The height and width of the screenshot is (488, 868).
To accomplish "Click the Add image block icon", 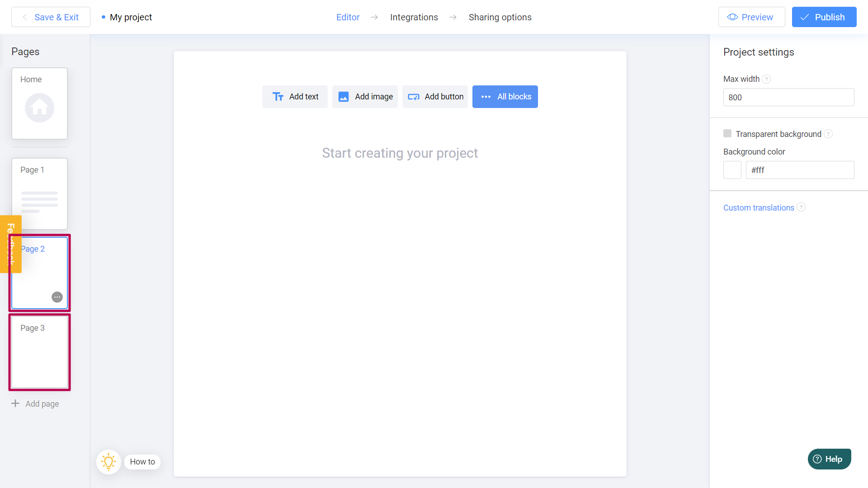I will tap(344, 97).
